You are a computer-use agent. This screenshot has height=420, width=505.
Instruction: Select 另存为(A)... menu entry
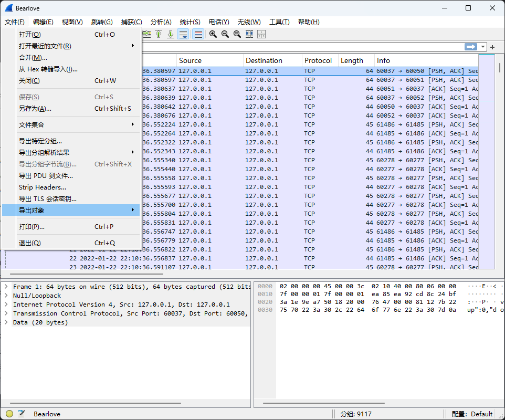pyautogui.click(x=71, y=109)
